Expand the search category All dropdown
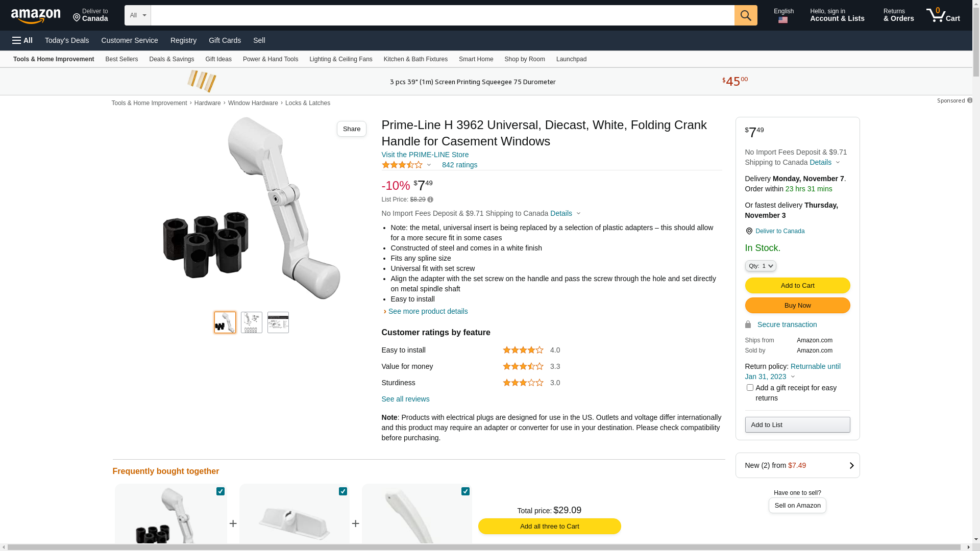 tap(138, 15)
